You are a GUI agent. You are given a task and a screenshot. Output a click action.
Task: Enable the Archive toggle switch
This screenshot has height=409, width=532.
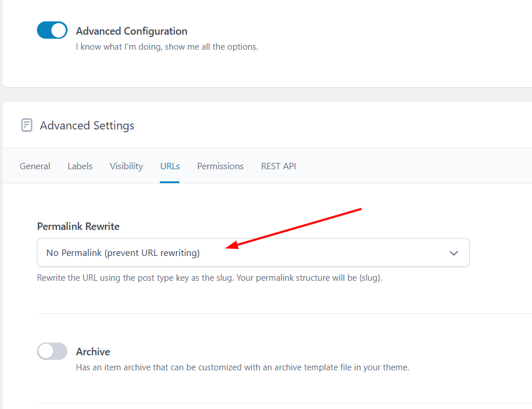click(x=52, y=351)
